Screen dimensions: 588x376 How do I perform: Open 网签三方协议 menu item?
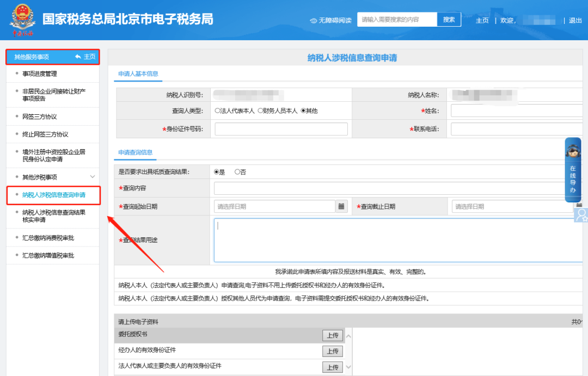[40, 116]
